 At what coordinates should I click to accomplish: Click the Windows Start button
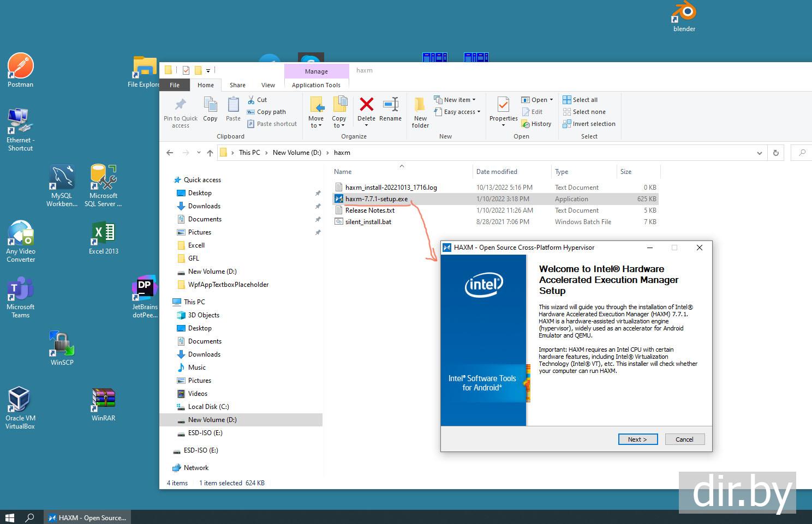click(x=9, y=517)
